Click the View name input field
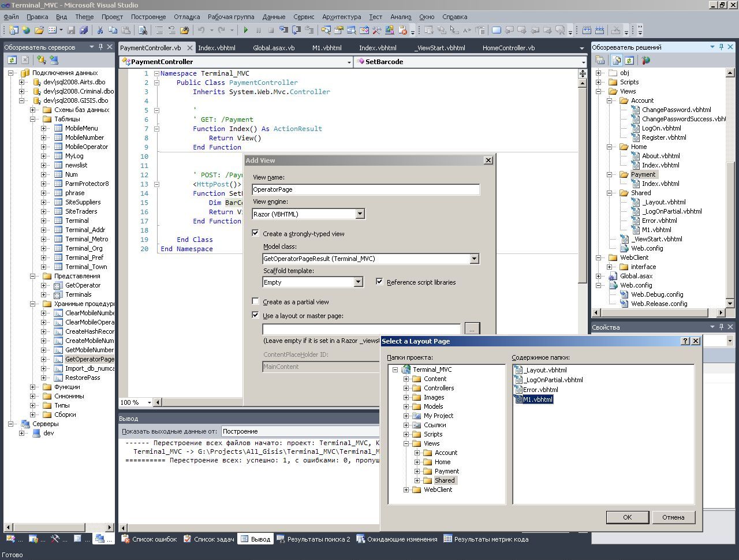This screenshot has width=739, height=560. [365, 189]
